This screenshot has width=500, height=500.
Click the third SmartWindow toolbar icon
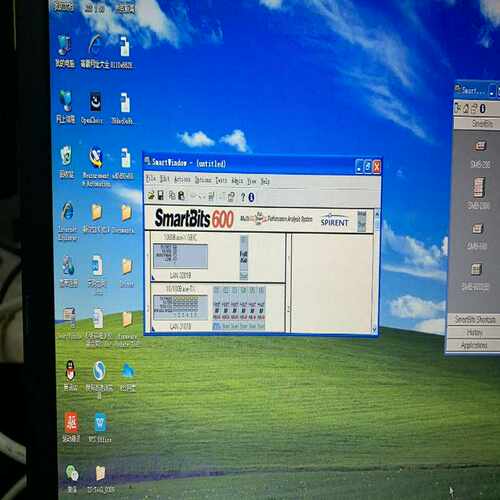coord(172,196)
